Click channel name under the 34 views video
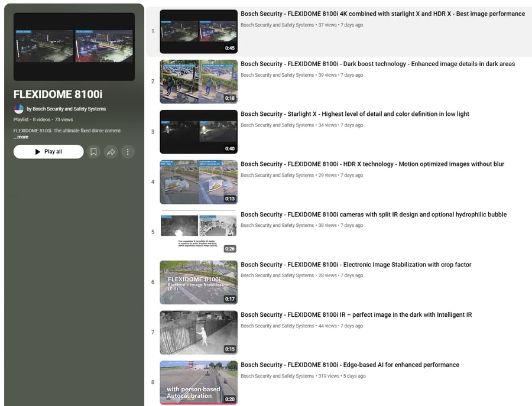Viewport: 532px width, 406px height. tap(277, 125)
